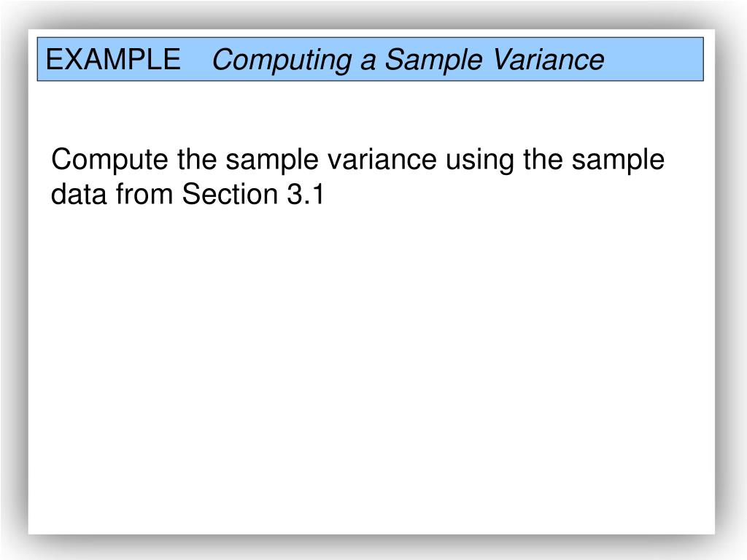The image size is (747, 560).
Task: Select the italic title Computing a Sample Variance
Action: point(409,61)
